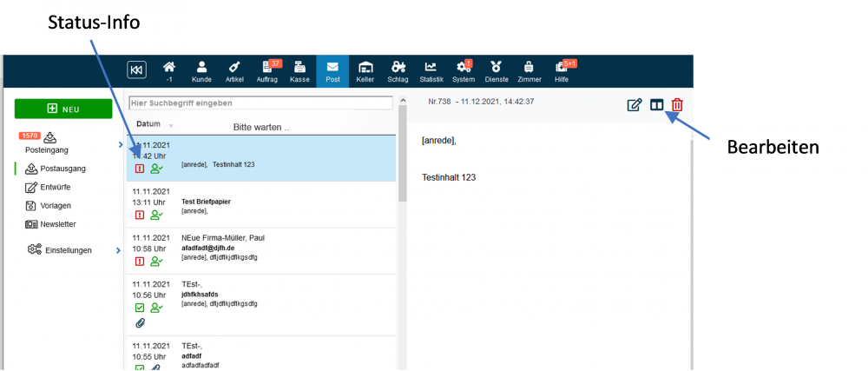Click red status box on Test Briefpapier mail
The height and width of the screenshot is (371, 868).
[x=140, y=215]
